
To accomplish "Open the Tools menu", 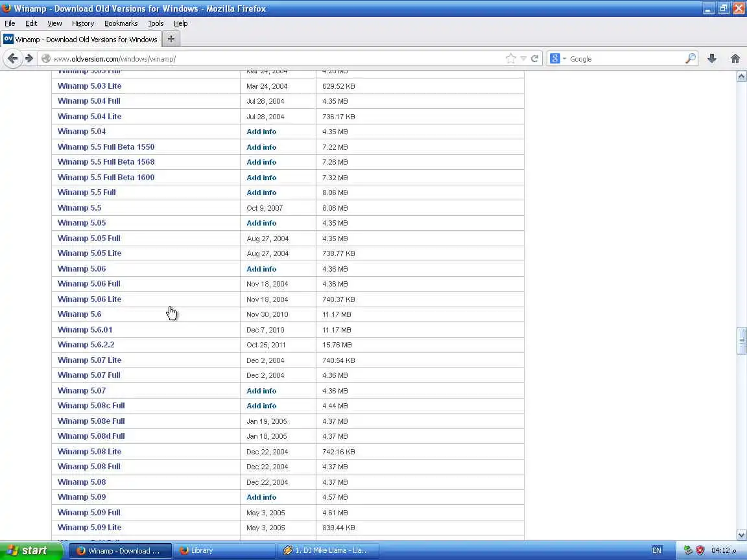I will [156, 23].
